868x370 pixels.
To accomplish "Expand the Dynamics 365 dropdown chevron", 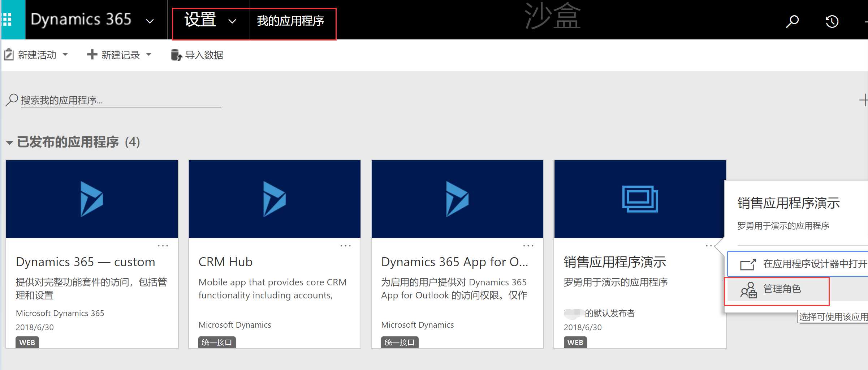I will coord(150,21).
